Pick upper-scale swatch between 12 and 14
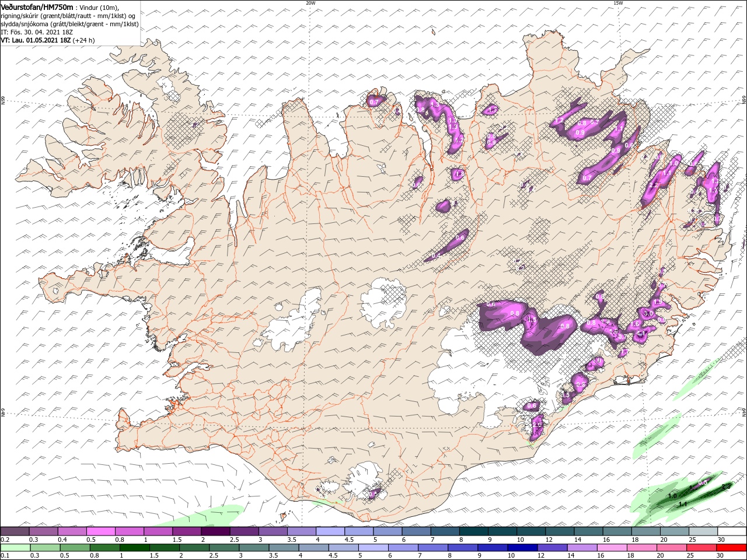Image resolution: width=747 pixels, height=560 pixels. (x=560, y=531)
